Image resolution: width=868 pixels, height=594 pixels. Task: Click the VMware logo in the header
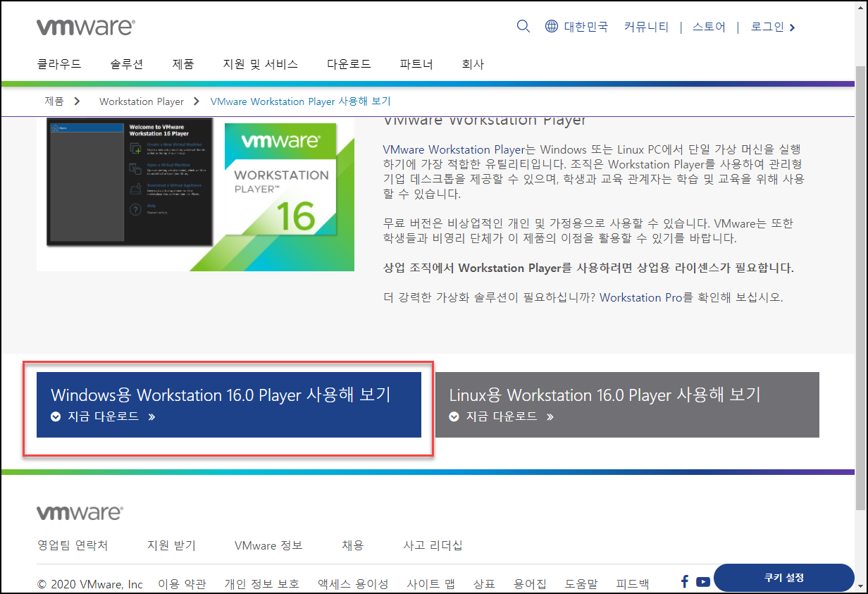pyautogui.click(x=86, y=27)
